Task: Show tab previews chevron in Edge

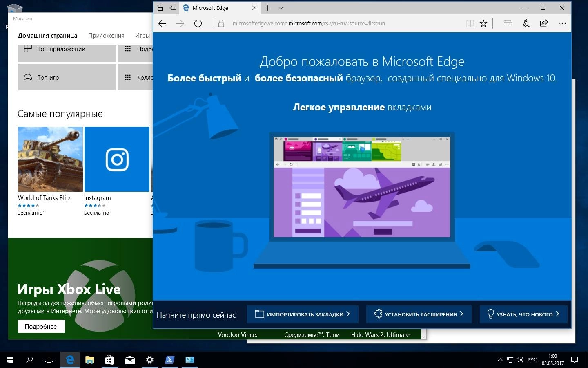Action: click(x=281, y=8)
